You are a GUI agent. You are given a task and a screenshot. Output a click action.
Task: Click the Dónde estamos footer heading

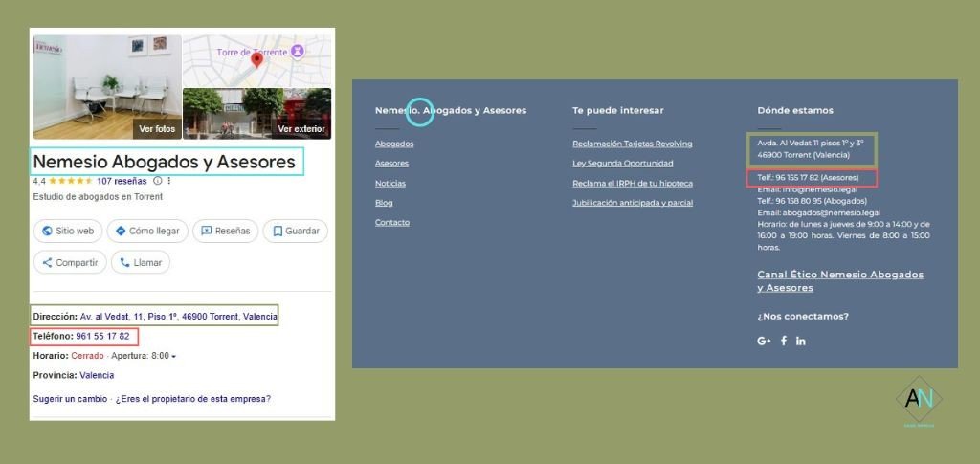tap(795, 111)
